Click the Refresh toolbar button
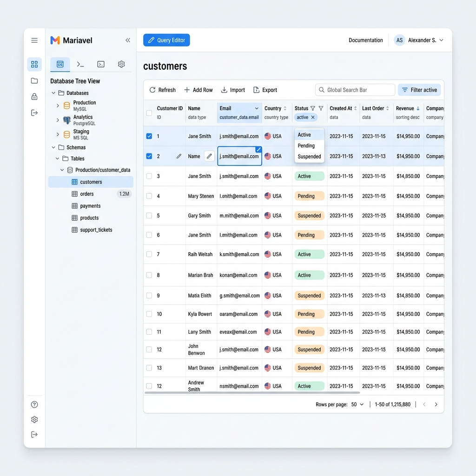 point(162,90)
